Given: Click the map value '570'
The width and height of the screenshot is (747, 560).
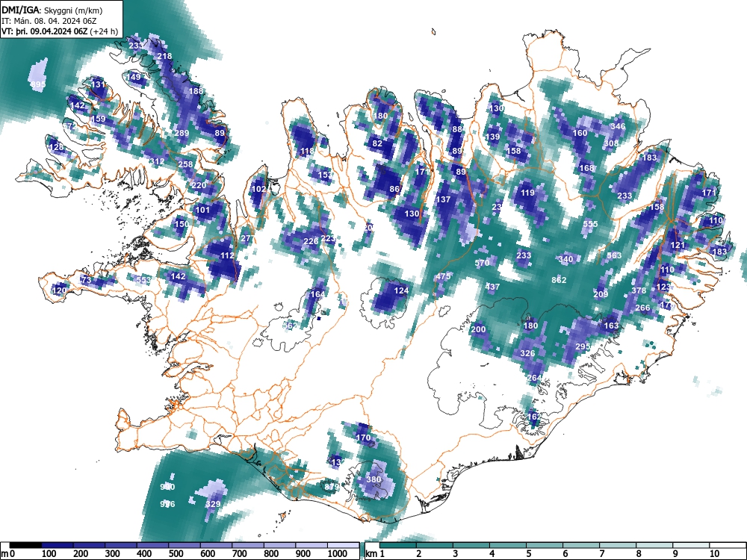Looking at the screenshot, I should point(482,263).
